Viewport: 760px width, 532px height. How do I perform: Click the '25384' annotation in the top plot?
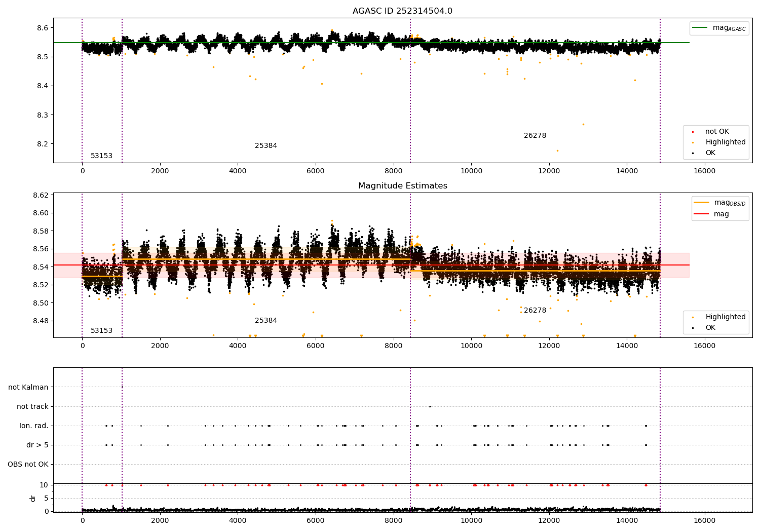point(266,146)
